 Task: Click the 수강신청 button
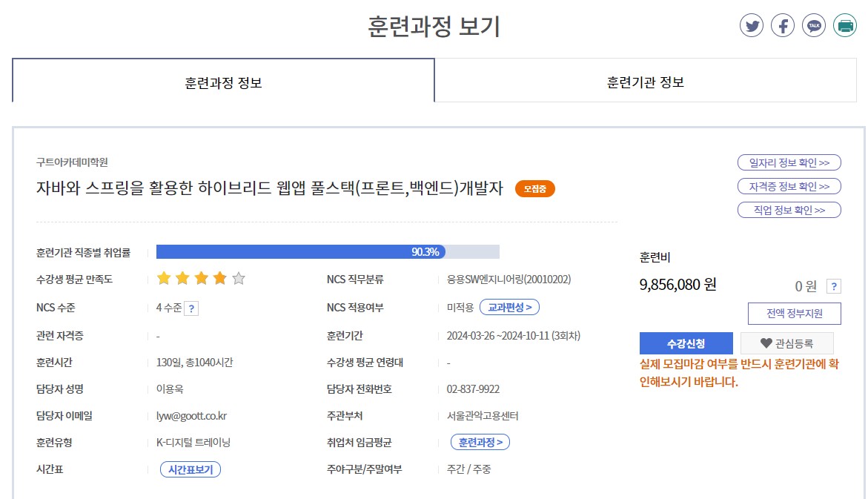coord(686,343)
